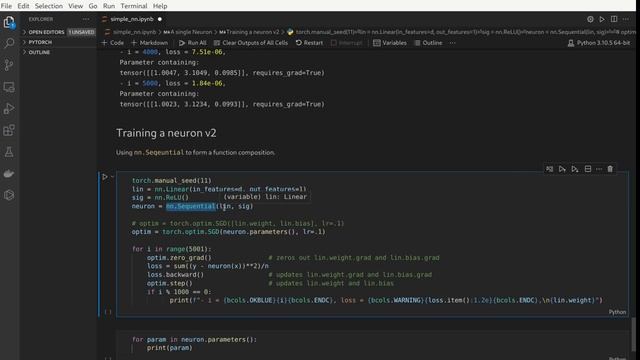This screenshot has height=360, width=640.
Task: Click inline code nn.Sequential in markdown description
Action: point(159,152)
